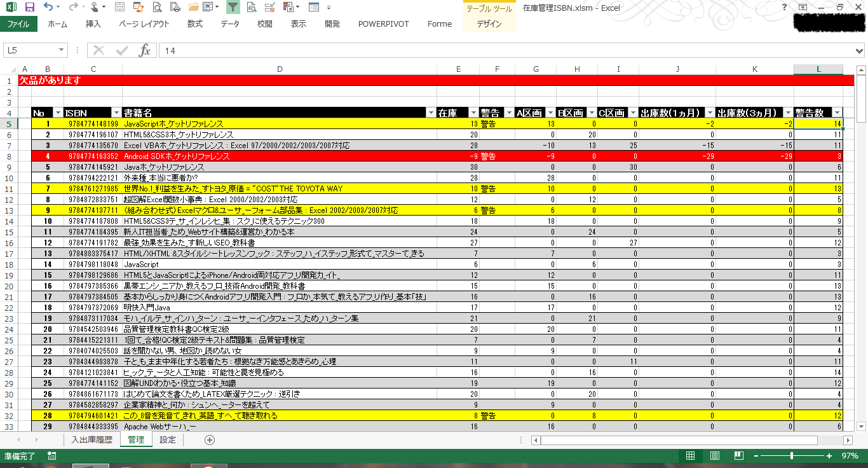The height and width of the screenshot is (468, 868).
Task: Expand the Name Box dropdown arrow
Action: coord(62,51)
